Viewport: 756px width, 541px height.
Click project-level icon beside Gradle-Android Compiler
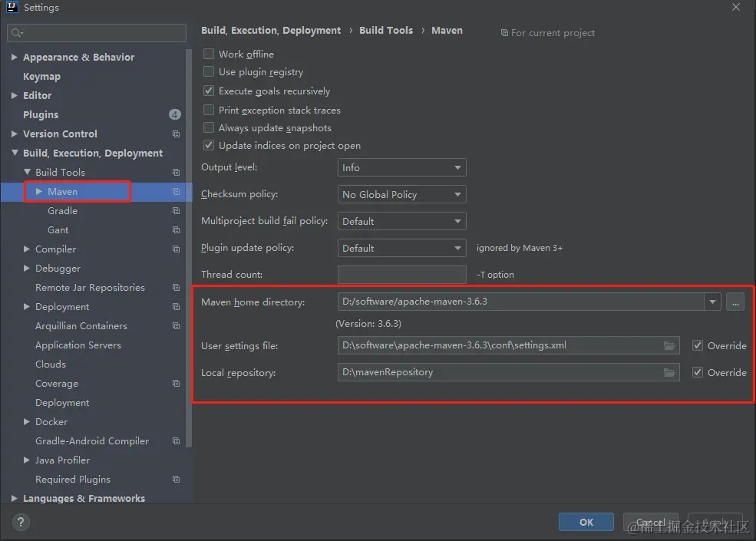tap(176, 441)
